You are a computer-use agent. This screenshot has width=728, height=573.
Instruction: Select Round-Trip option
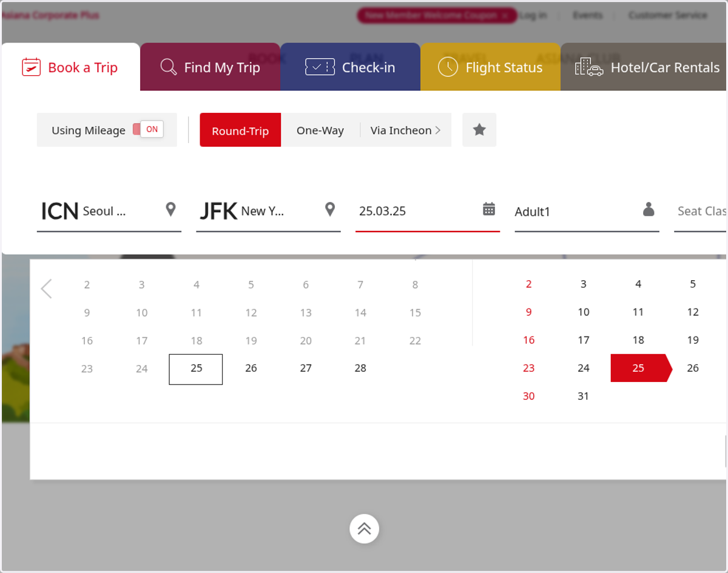coord(240,130)
